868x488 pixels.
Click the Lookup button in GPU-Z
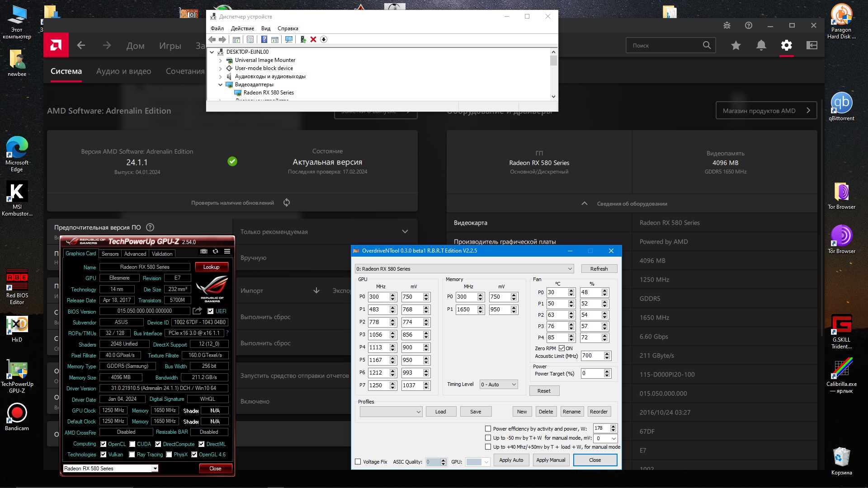click(x=211, y=267)
